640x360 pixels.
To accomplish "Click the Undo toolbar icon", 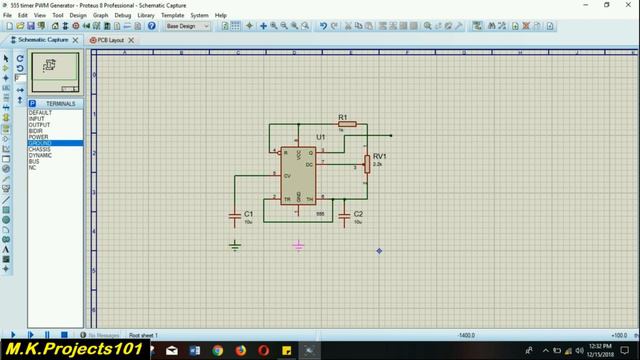I will pos(323,26).
